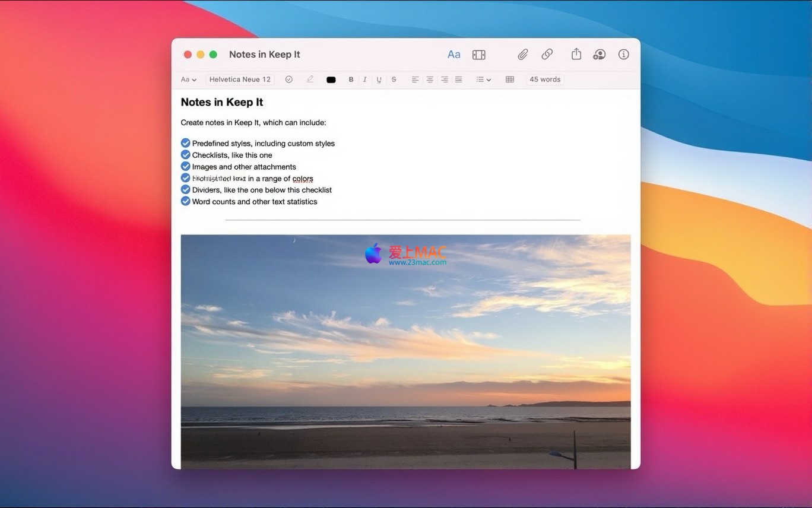Open the list style dropdown
Viewport: 812px width, 508px height.
[x=483, y=80]
